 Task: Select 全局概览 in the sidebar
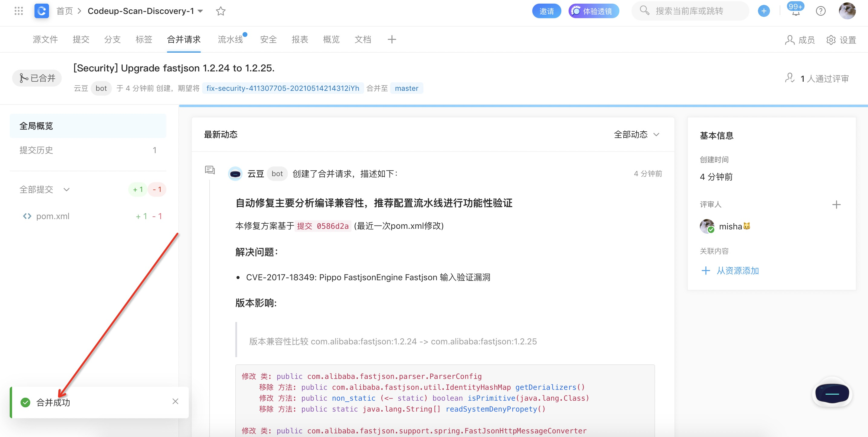[x=88, y=126]
